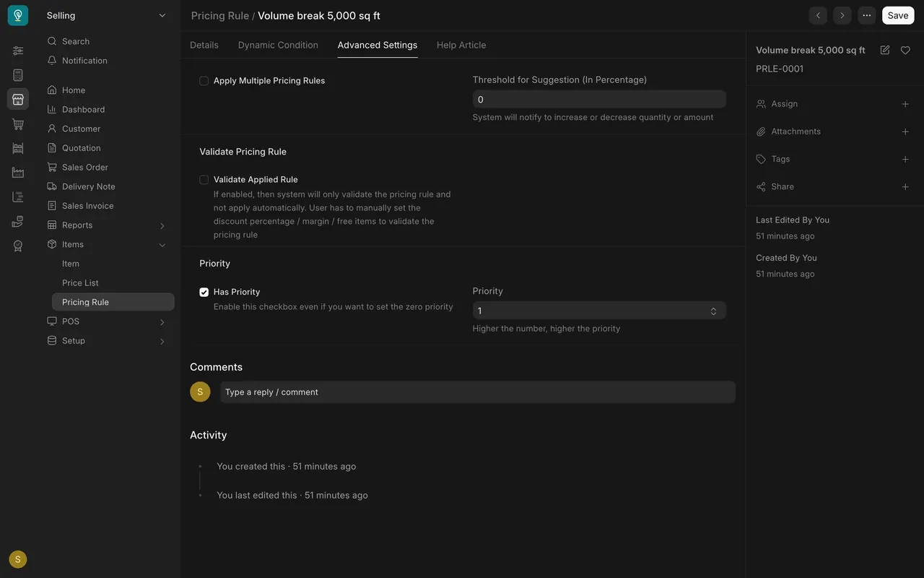
Task: Click the award ribbon icon in the left rail
Action: tap(18, 246)
